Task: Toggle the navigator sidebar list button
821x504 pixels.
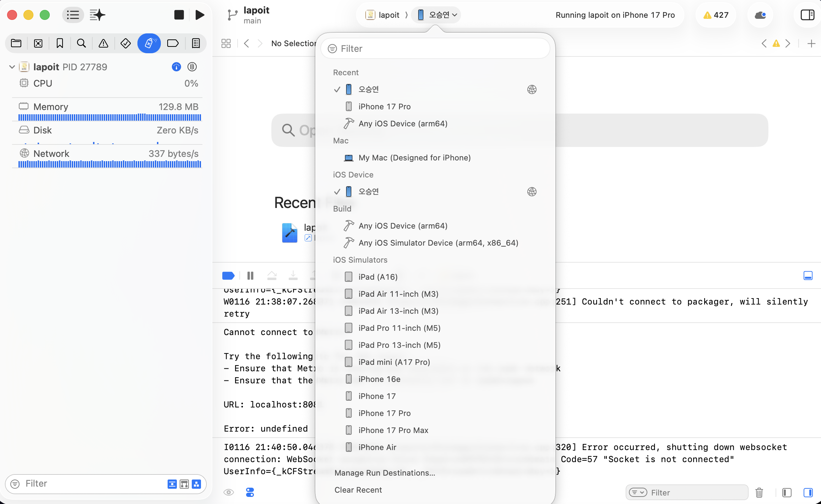Action: click(73, 15)
